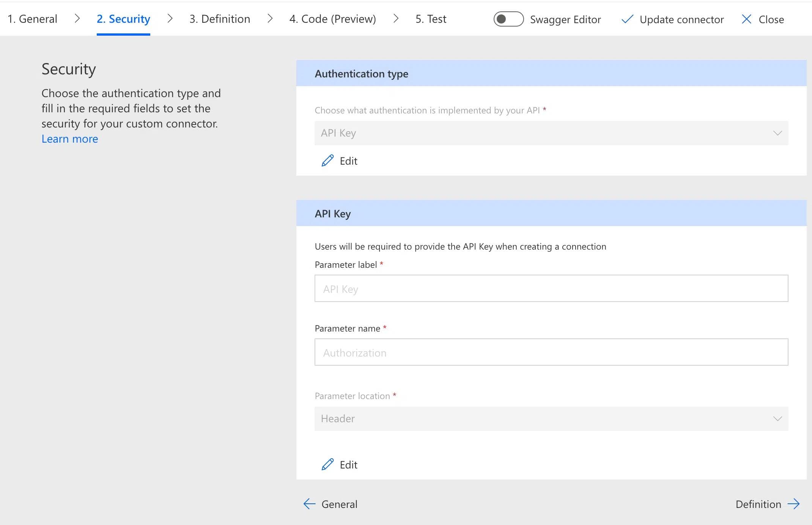
Task: Click pencil icon under Authentication type
Action: click(327, 161)
